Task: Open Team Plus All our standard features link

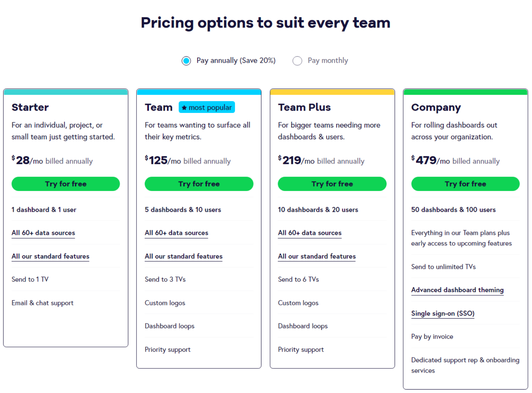Action: point(317,256)
